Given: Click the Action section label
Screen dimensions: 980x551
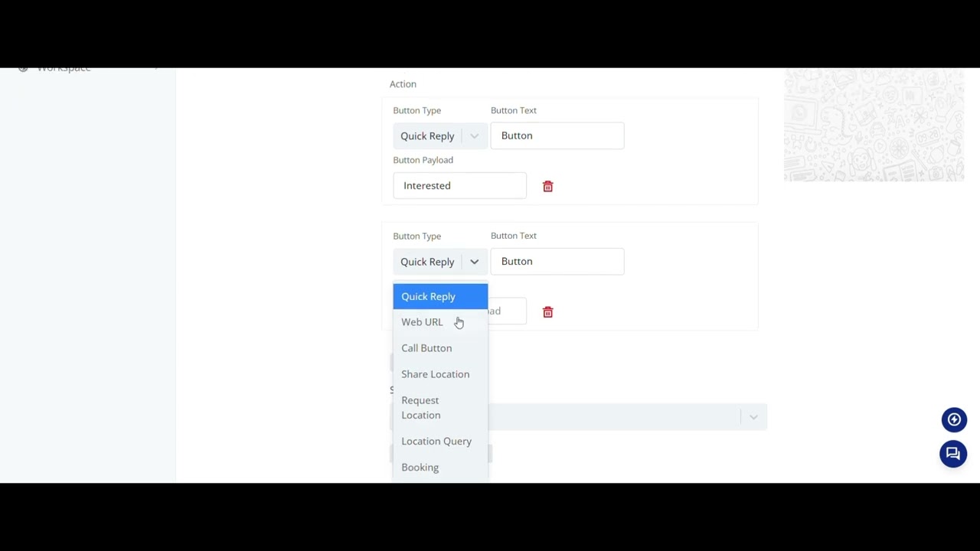Looking at the screenshot, I should [x=403, y=84].
